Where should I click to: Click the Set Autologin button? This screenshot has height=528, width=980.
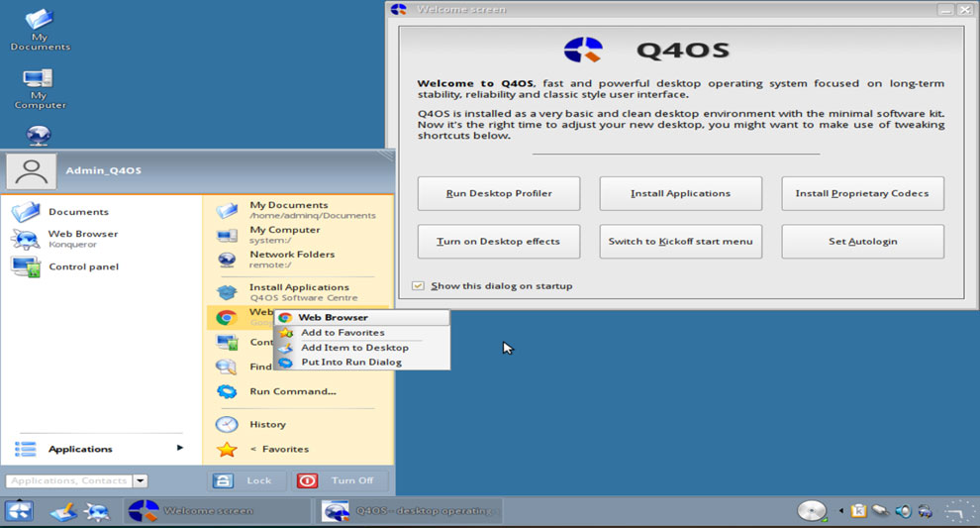pyautogui.click(x=862, y=242)
